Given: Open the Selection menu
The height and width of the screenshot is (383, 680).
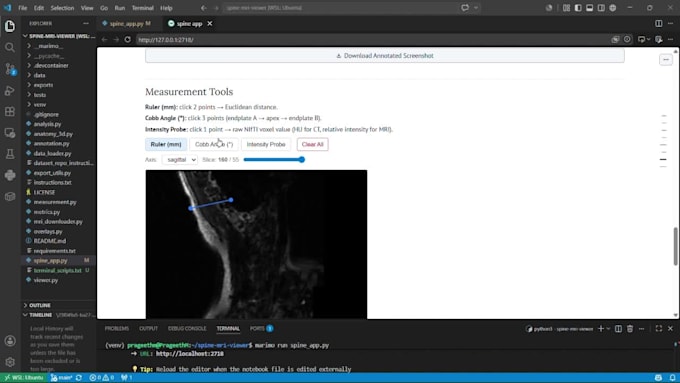Looking at the screenshot, I should [62, 8].
